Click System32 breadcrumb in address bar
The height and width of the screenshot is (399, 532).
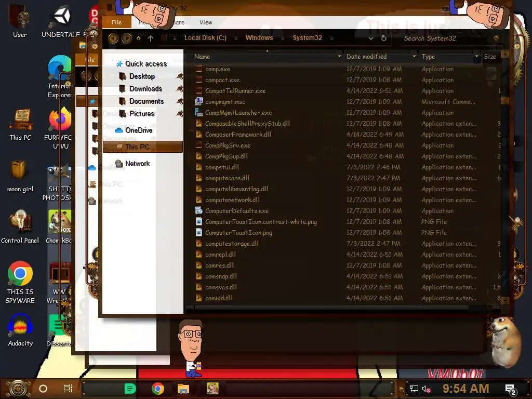[307, 37]
